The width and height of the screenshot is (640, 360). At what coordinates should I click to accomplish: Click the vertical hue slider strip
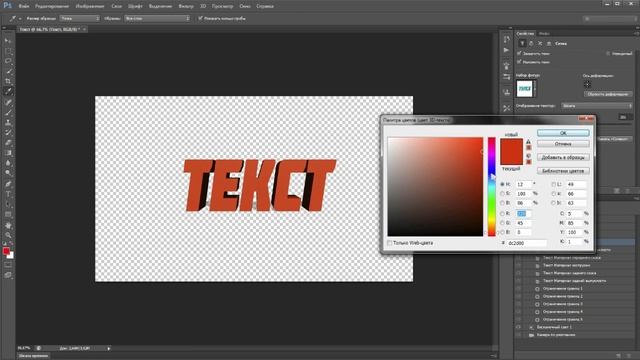click(x=491, y=187)
